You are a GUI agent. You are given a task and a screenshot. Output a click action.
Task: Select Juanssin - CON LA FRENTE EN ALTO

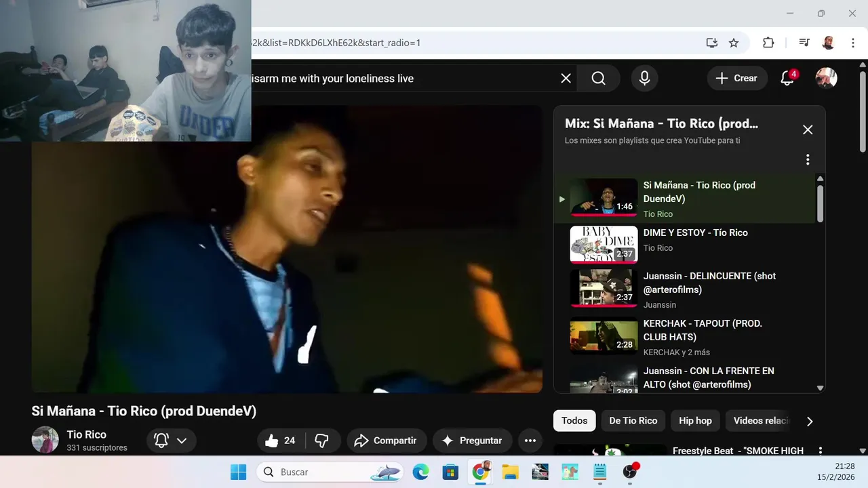(x=709, y=378)
